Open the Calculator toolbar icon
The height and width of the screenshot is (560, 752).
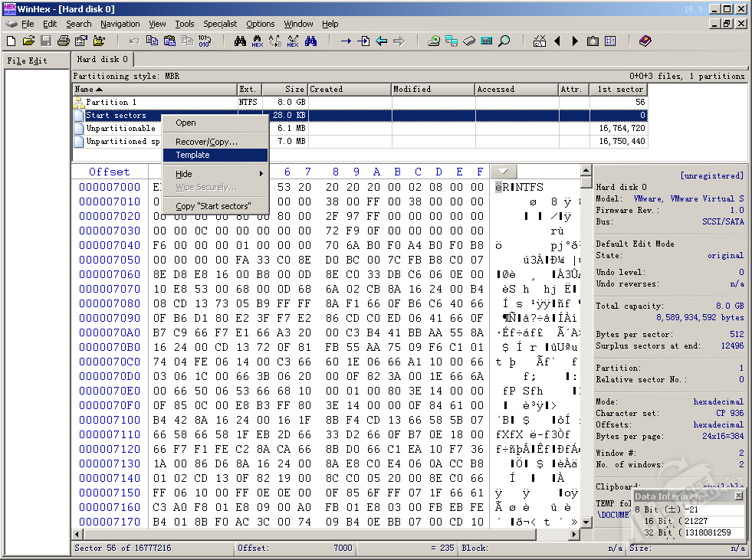click(x=487, y=41)
